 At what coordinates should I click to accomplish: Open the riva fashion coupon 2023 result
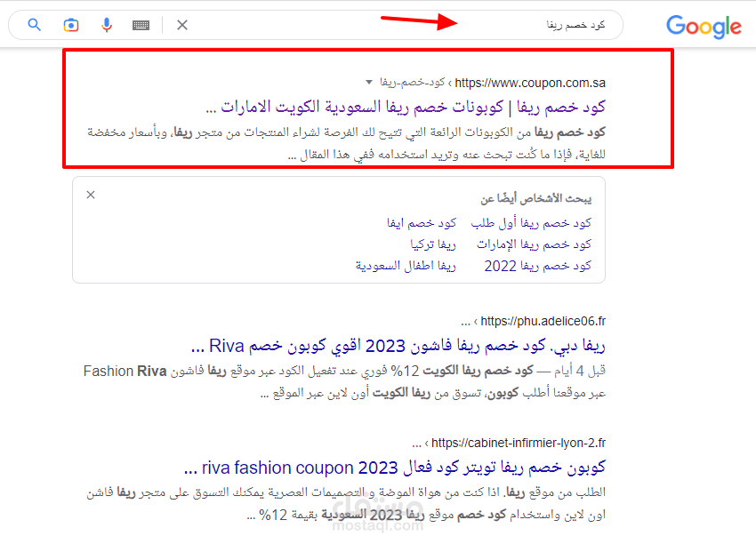pos(395,468)
